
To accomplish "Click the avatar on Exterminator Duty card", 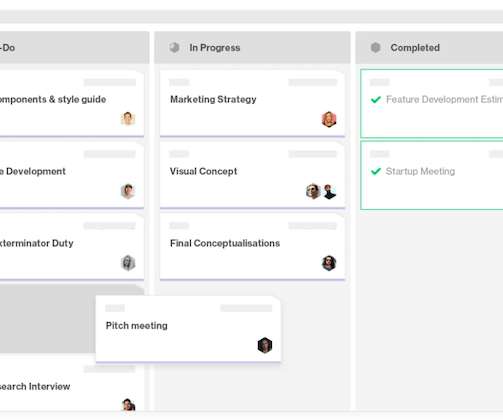I will point(128,263).
